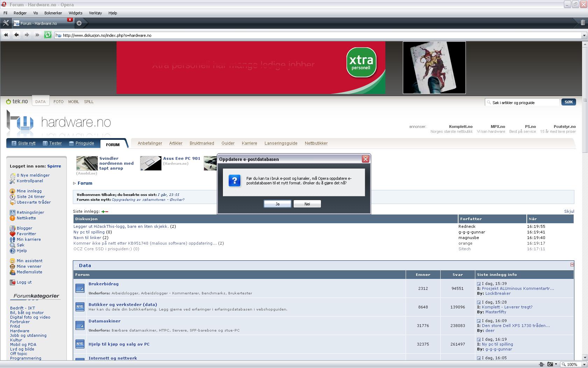Open the Verktøy menu
The height and width of the screenshot is (368, 588).
pyautogui.click(x=95, y=13)
